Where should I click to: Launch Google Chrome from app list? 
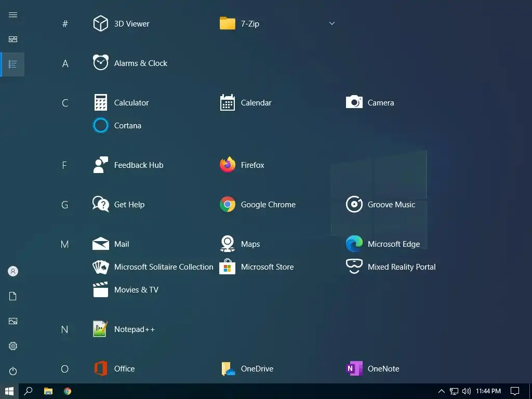228,204
